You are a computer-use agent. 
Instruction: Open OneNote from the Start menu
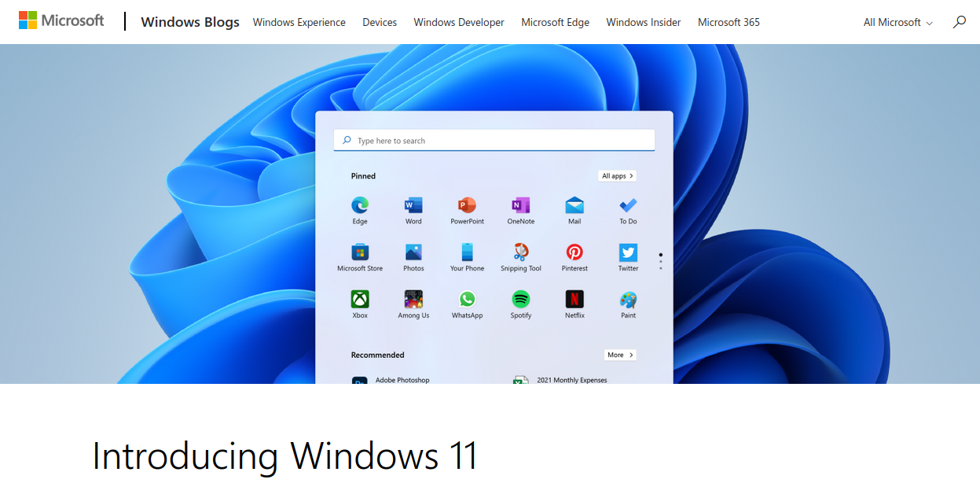click(x=520, y=205)
